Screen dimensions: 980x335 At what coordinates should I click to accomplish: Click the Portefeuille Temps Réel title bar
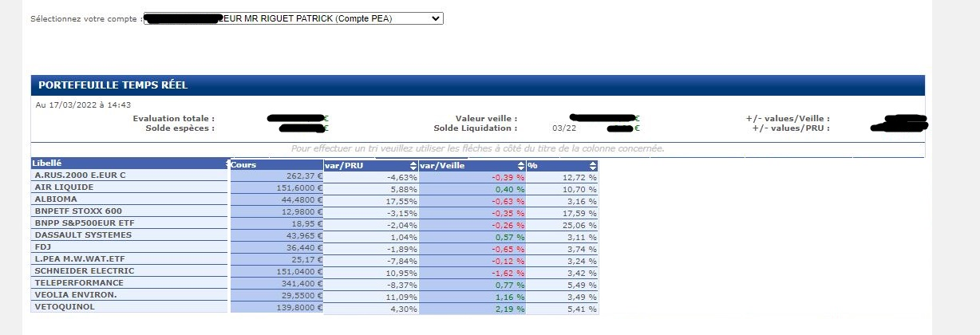476,85
